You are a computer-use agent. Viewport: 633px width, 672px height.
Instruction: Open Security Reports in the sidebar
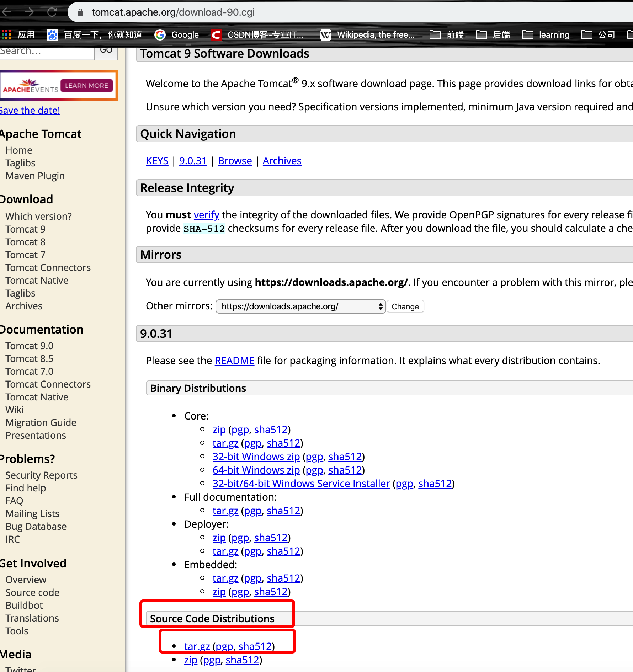click(41, 475)
